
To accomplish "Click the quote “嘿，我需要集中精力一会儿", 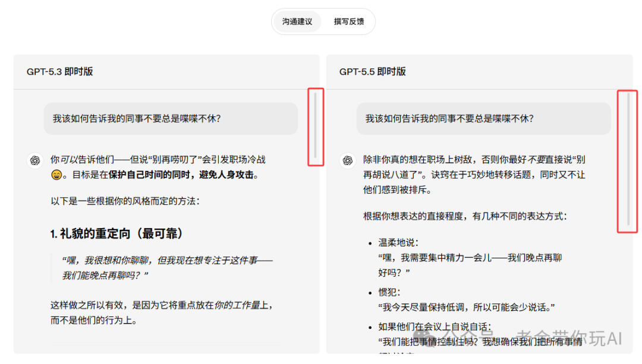I will 470,265.
